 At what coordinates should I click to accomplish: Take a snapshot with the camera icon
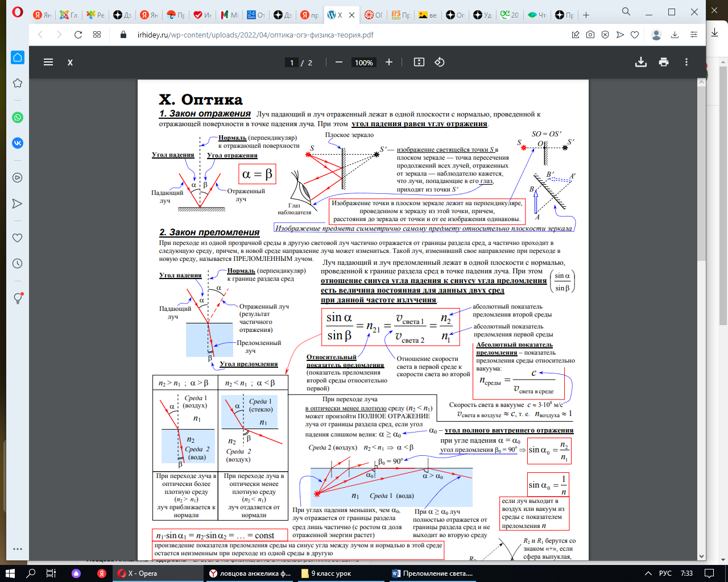590,35
